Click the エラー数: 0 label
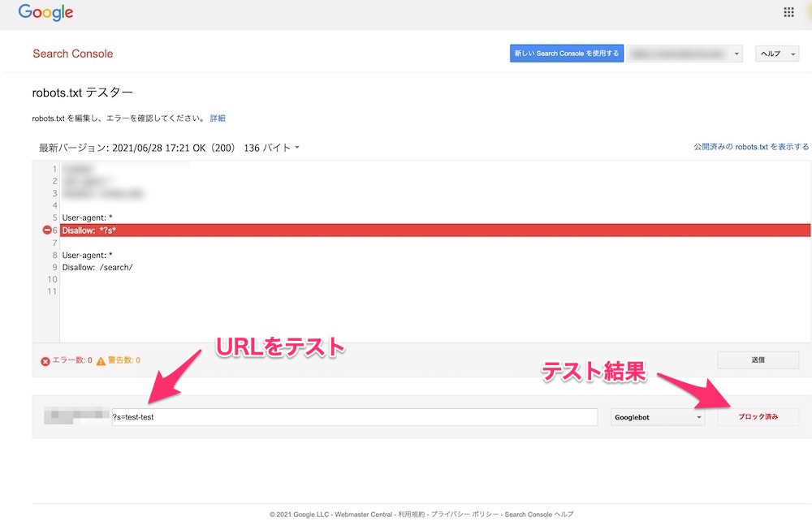Screen dimensions: 812x521 (x=72, y=360)
